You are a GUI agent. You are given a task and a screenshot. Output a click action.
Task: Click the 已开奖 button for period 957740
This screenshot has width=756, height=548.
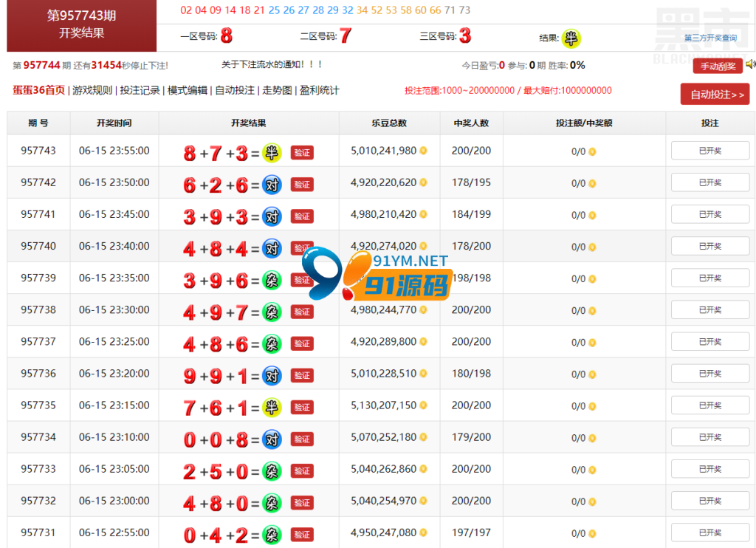tap(710, 246)
